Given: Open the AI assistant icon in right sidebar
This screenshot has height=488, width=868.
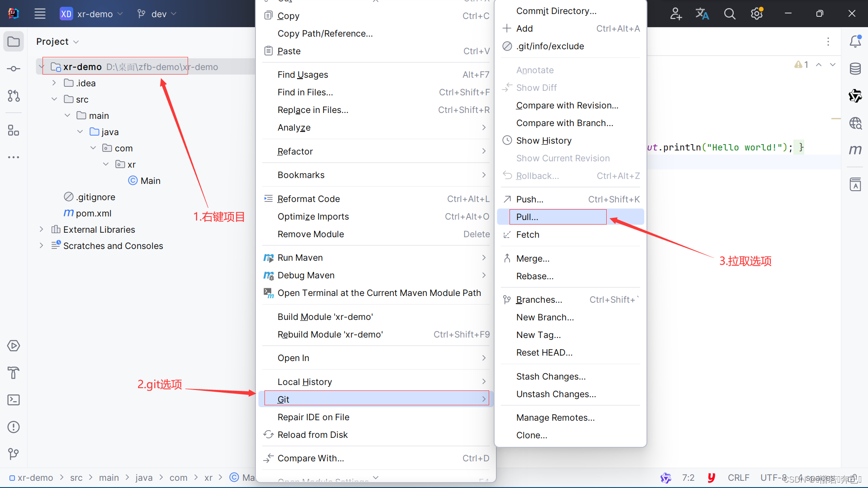Looking at the screenshot, I should point(855,96).
